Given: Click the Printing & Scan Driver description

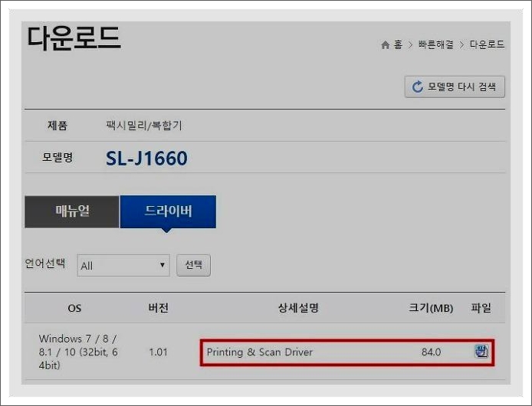Looking at the screenshot, I should point(260,352).
